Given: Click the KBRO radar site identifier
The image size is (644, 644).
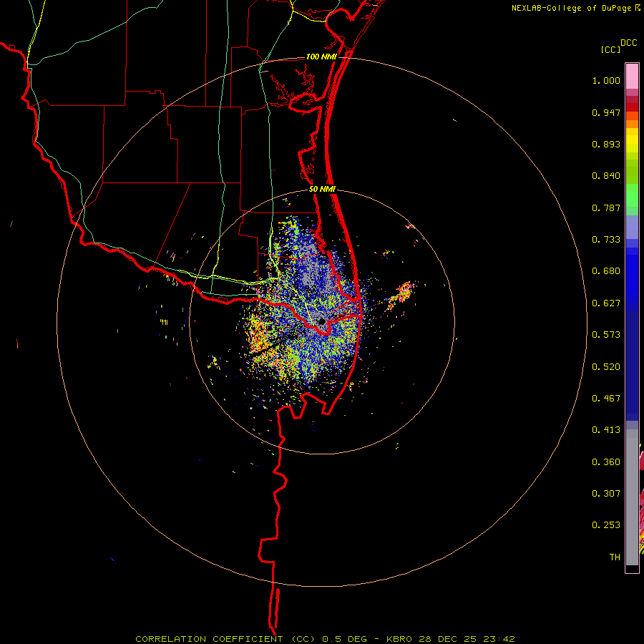Looking at the screenshot, I should point(401,639).
